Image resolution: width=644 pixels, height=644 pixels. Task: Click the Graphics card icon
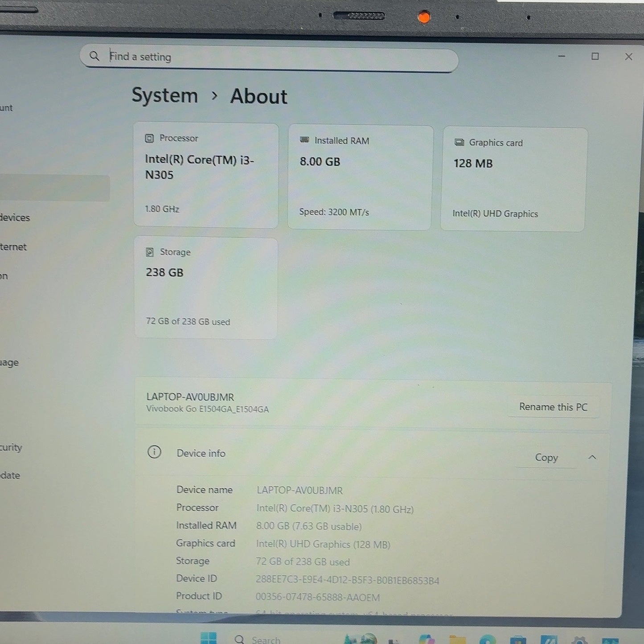[x=459, y=143]
